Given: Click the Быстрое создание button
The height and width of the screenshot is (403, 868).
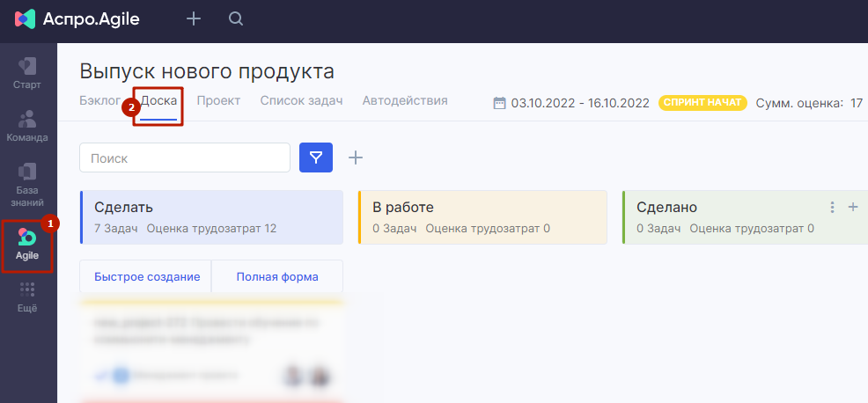Looking at the screenshot, I should click(x=147, y=277).
